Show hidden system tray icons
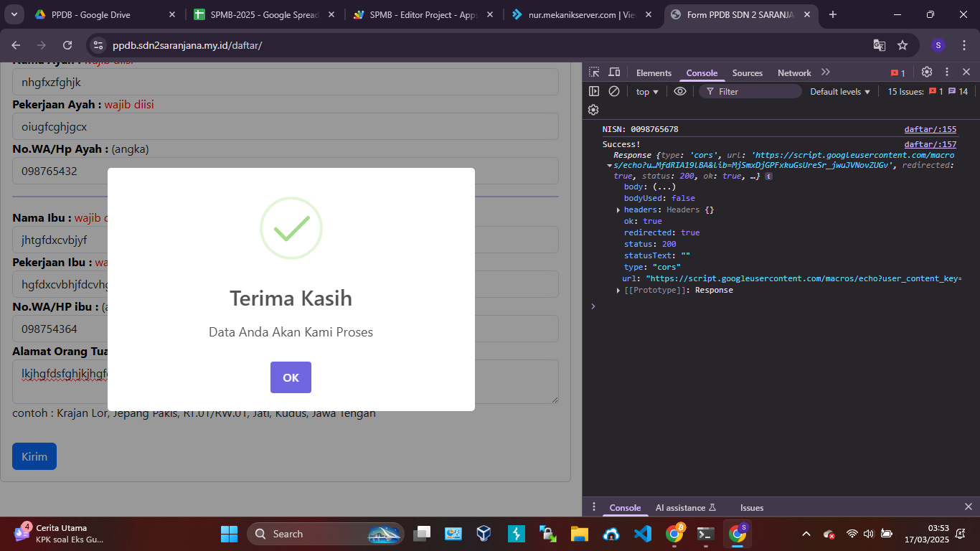980x551 pixels. 806,534
